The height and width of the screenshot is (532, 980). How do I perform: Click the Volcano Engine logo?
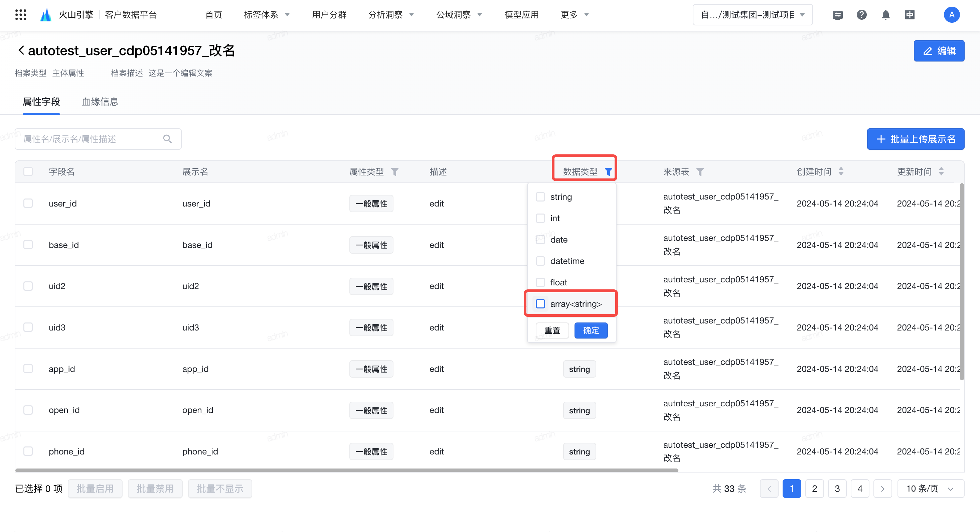click(x=46, y=15)
